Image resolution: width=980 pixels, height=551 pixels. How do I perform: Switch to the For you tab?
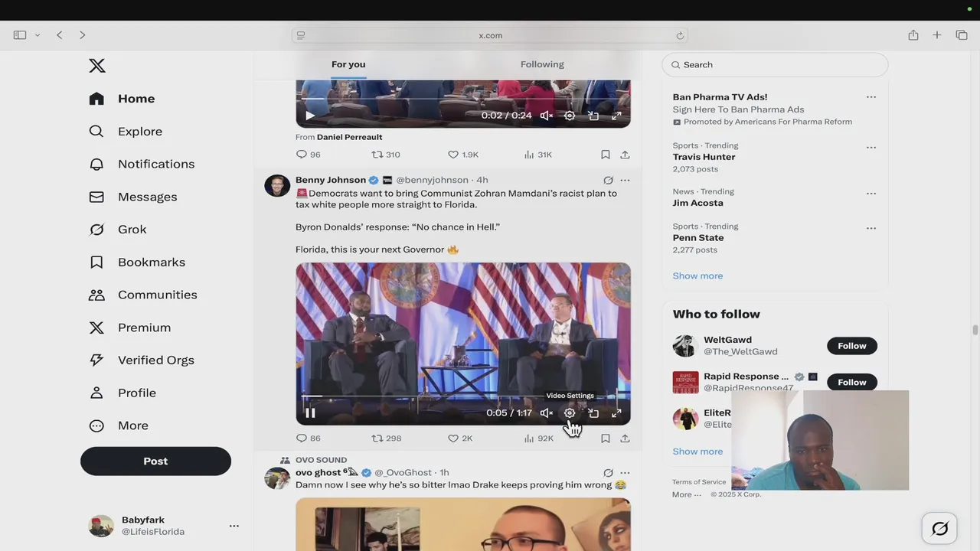[x=348, y=64]
